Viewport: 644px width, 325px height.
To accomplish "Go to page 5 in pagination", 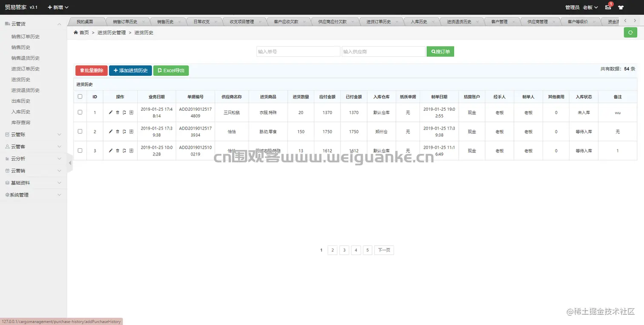I will pos(367,250).
